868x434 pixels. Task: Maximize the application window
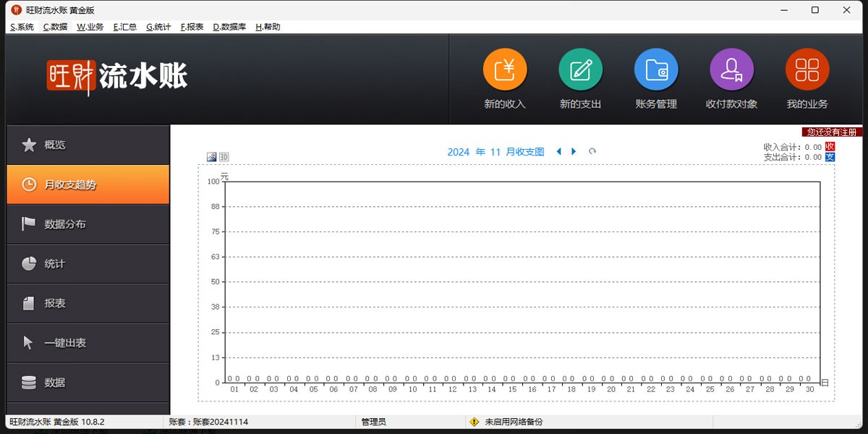[815, 10]
